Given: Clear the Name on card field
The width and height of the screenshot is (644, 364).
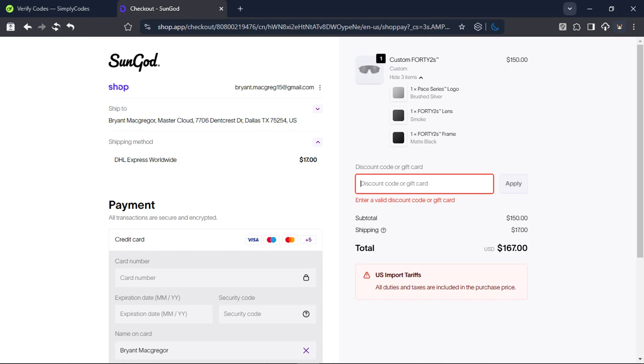Looking at the screenshot, I should (x=306, y=351).
